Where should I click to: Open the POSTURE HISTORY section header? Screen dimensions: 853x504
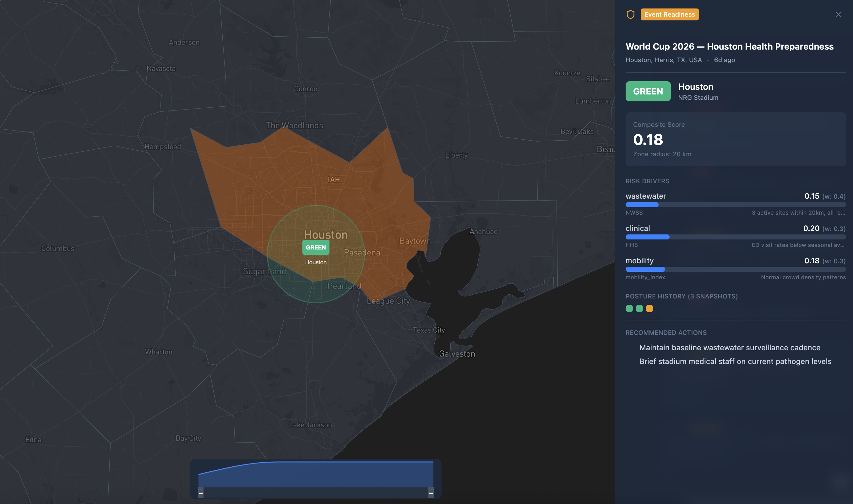pos(682,296)
